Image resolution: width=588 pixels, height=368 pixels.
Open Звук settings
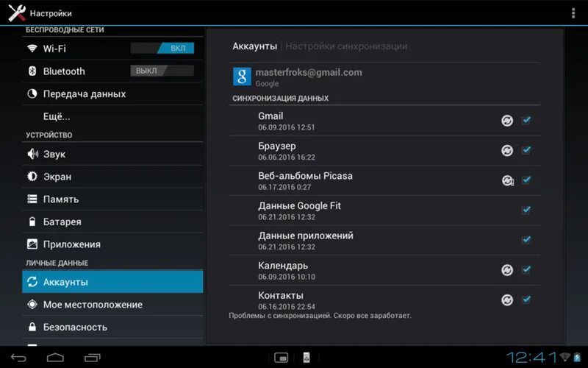pos(112,154)
